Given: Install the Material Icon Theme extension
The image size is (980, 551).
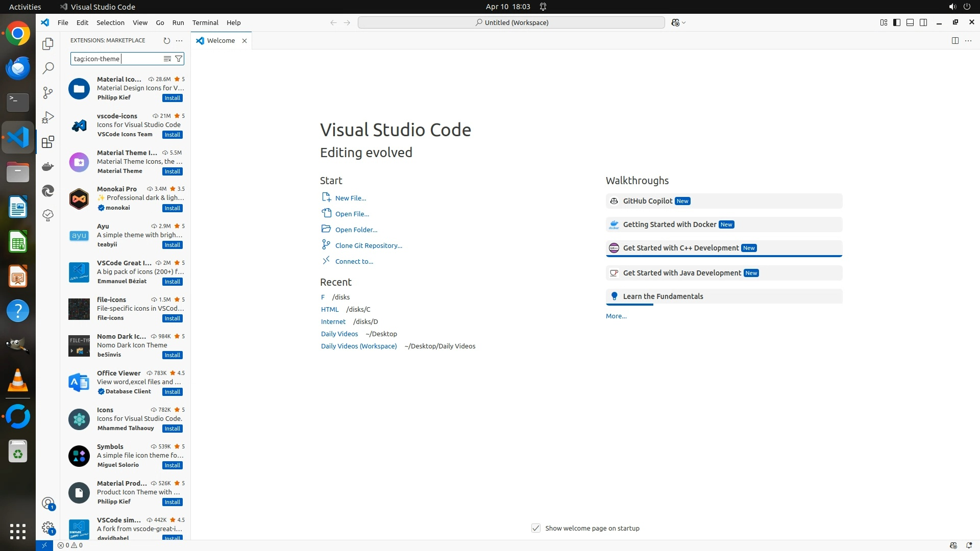Looking at the screenshot, I should pyautogui.click(x=173, y=98).
